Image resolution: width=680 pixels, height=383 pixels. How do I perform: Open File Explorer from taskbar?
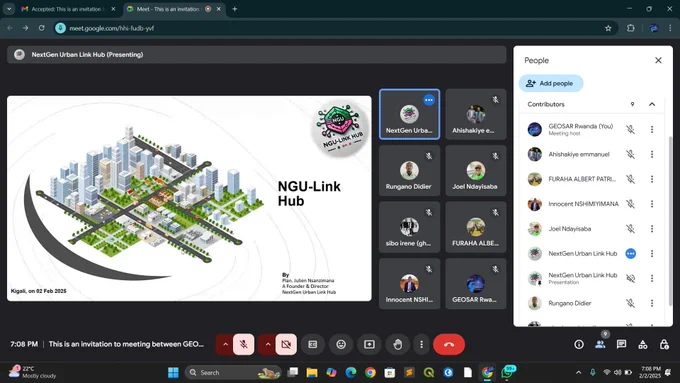click(x=312, y=373)
